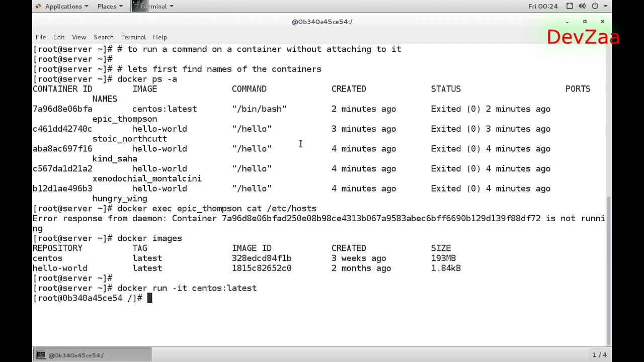This screenshot has width=644, height=362.
Task: Open the Terminal app menu in top bar
Action: [153, 6]
